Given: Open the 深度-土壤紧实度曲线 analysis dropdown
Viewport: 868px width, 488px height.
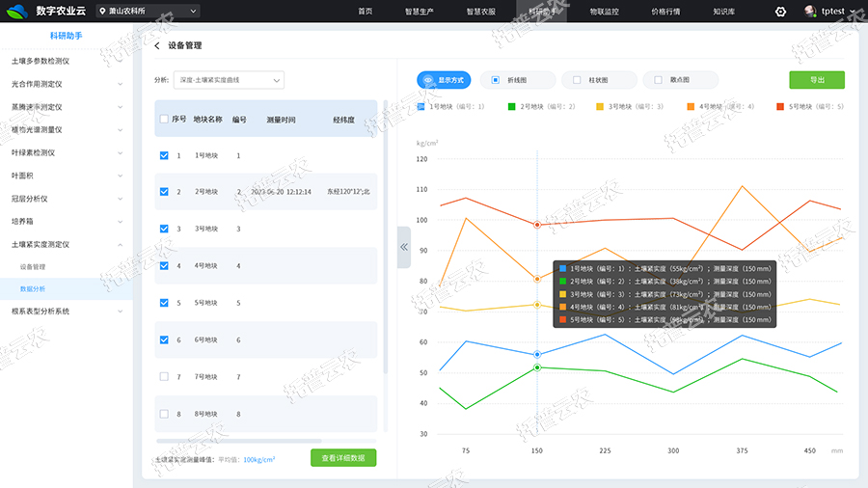Looking at the screenshot, I should (230, 80).
